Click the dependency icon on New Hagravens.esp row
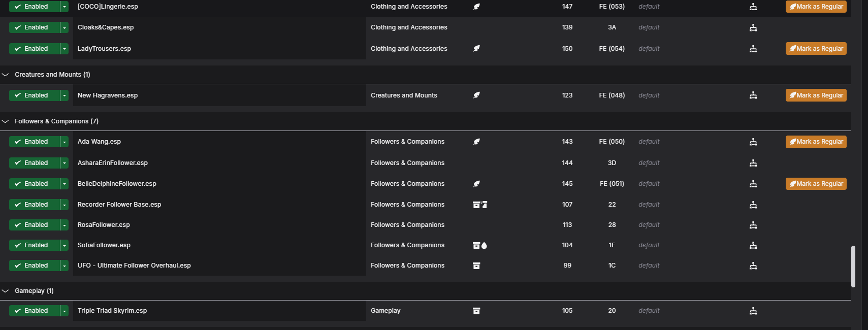 pyautogui.click(x=753, y=95)
